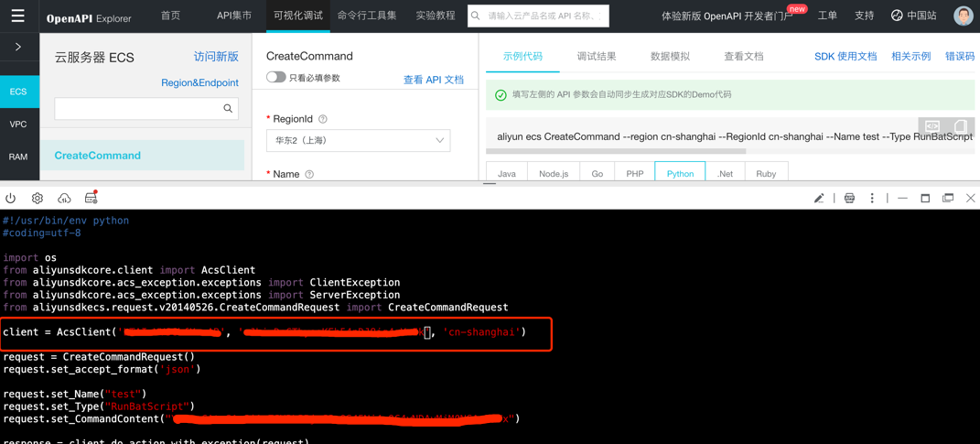This screenshot has height=444, width=980.
Task: Toggle the 只看必填参数 switch
Action: (x=275, y=78)
